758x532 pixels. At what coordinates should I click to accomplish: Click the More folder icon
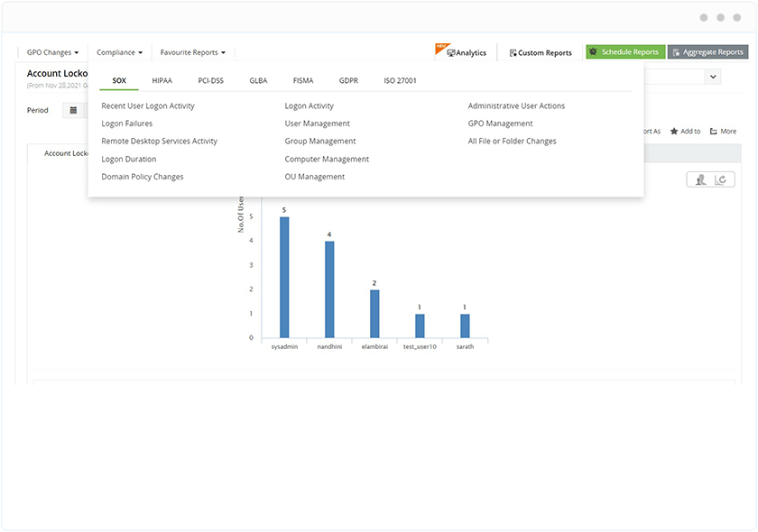coord(714,131)
